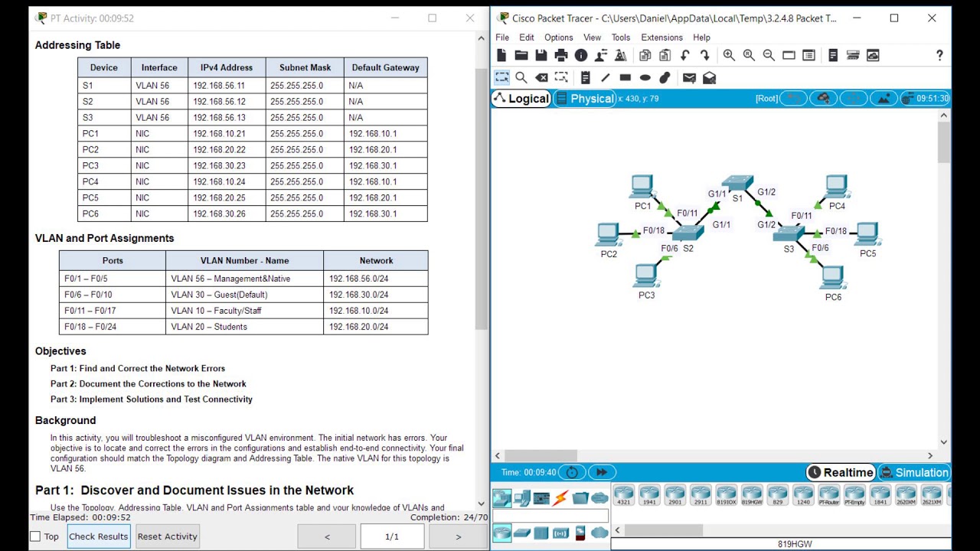Open Network Information with the info icon
980x551 pixels.
tap(581, 55)
